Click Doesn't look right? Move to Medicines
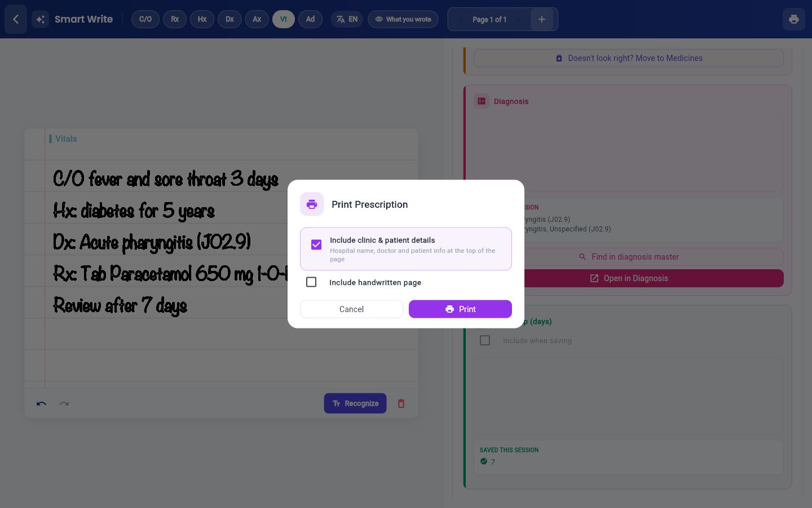Image resolution: width=812 pixels, height=508 pixels. 629,58
